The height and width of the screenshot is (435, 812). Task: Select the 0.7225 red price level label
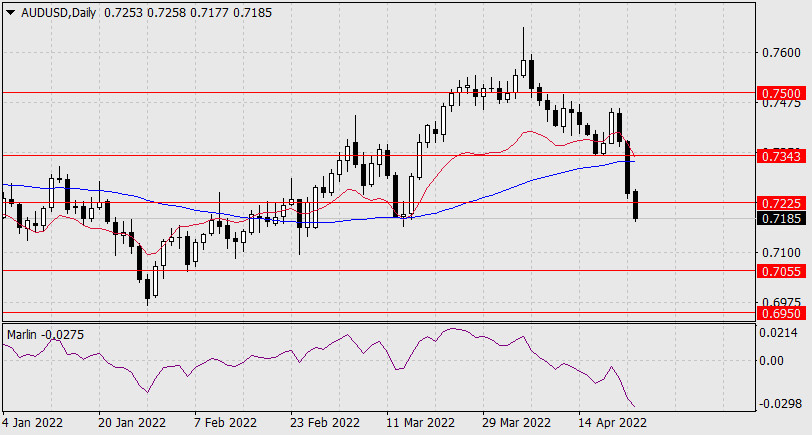pyautogui.click(x=781, y=203)
